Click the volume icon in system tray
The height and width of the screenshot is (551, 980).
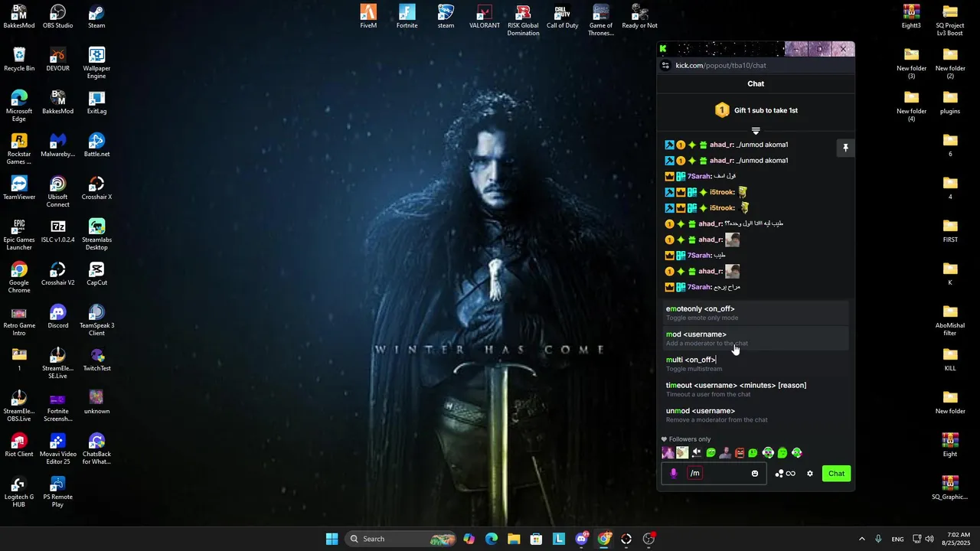929,539
